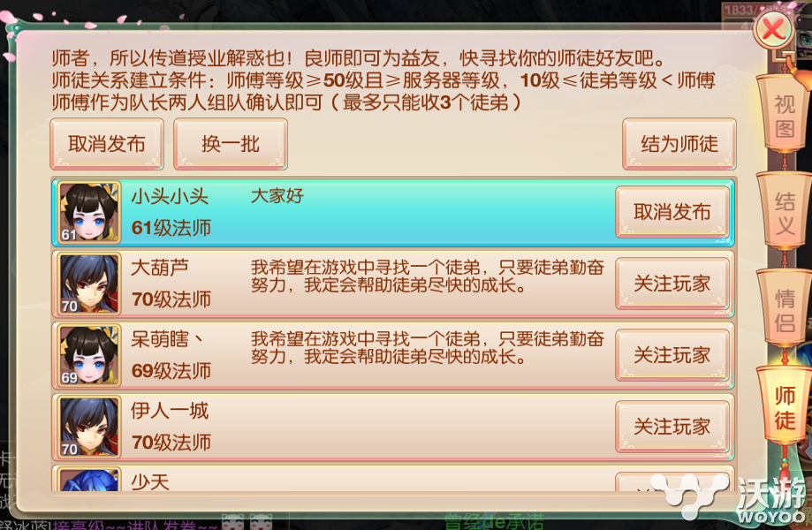812x530 pixels.
Task: Click 关注玩家 for 大葫芦
Action: click(x=672, y=284)
